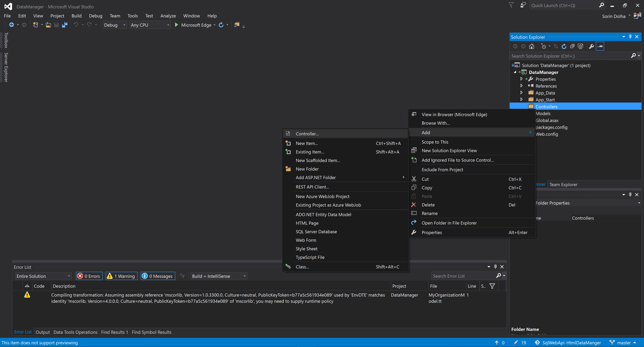The height and width of the screenshot is (347, 644).
Task: Choose New Folder from the Add submenu
Action: [x=307, y=169]
